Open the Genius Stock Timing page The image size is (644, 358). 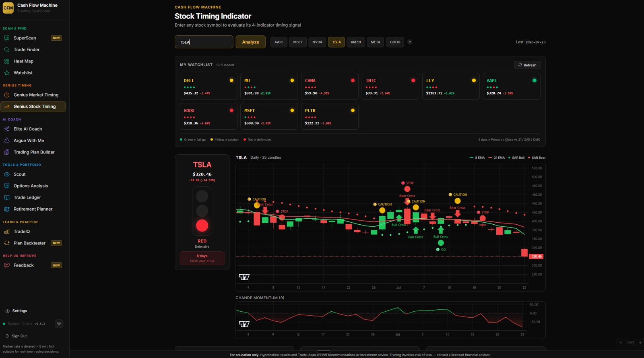pos(33,107)
